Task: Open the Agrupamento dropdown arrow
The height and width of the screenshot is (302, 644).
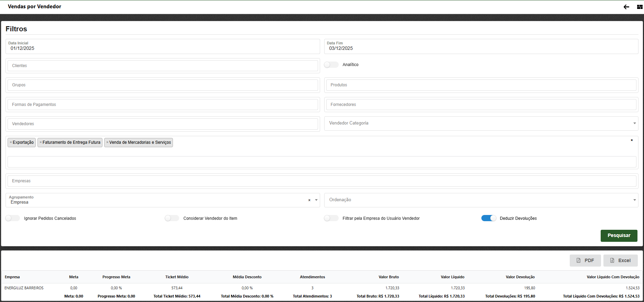Action: coord(316,200)
